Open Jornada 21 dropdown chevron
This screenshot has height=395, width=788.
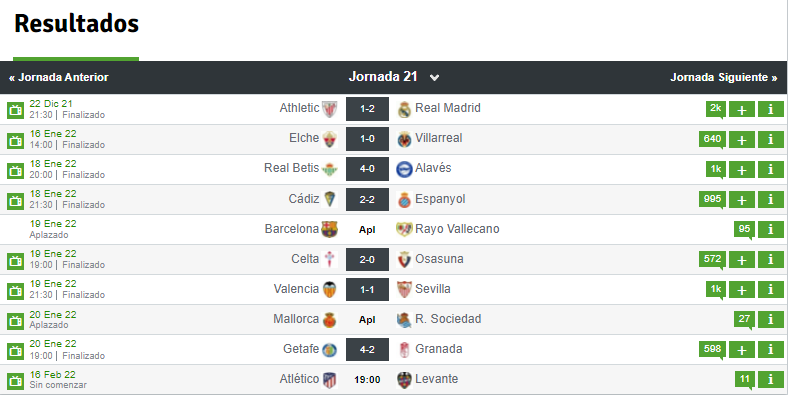(x=434, y=77)
